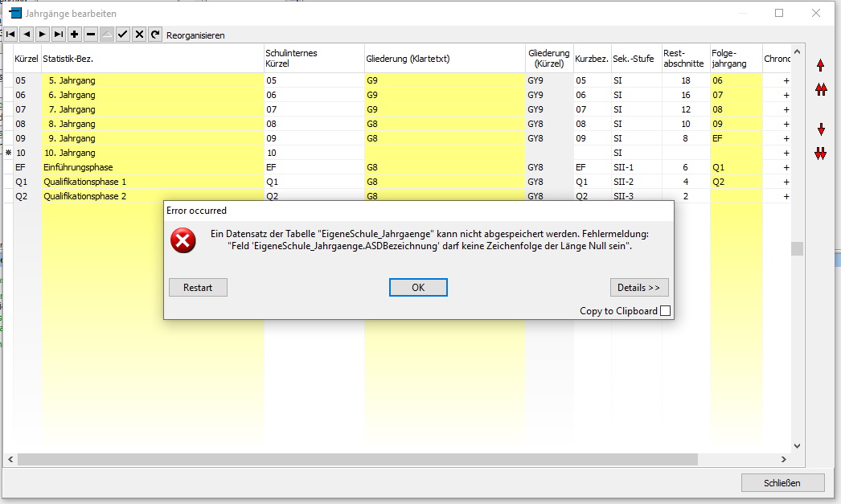The width and height of the screenshot is (841, 504).
Task: Move row to bottom with double down arrows
Action: click(x=820, y=154)
